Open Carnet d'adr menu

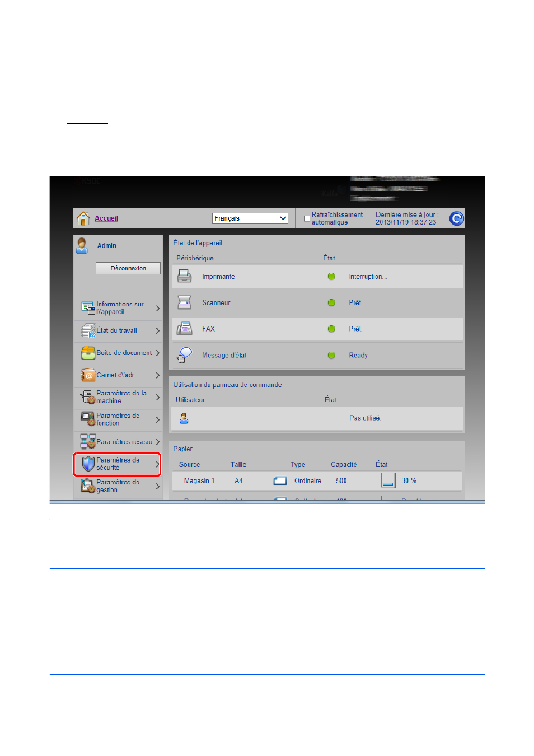coord(118,375)
